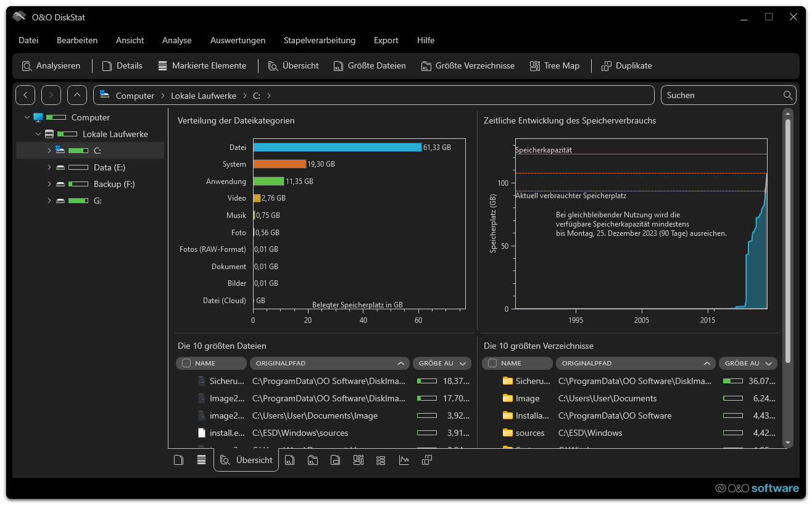The height and width of the screenshot is (505, 812).
Task: Click the Übersicht button in the top toolbar
Action: tap(293, 65)
